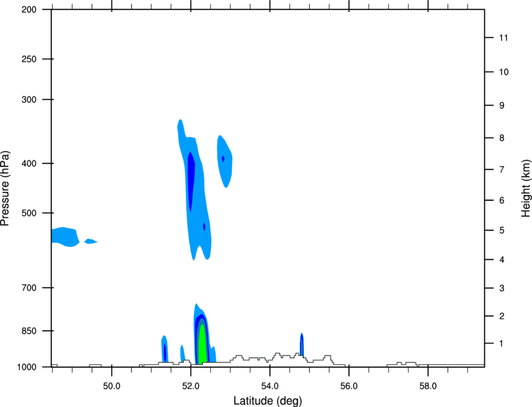The height and width of the screenshot is (407, 532).
Task: Click the small low-level blue plume near 51.3 latitude
Action: (x=165, y=349)
